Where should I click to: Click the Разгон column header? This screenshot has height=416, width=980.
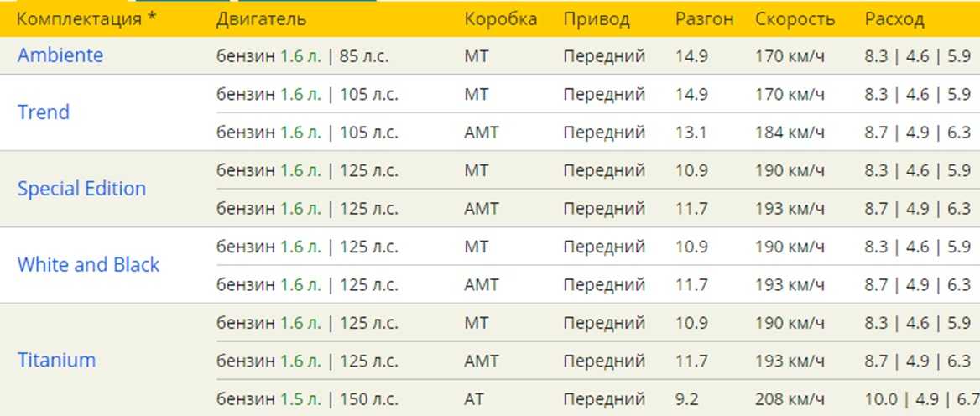[x=704, y=19]
